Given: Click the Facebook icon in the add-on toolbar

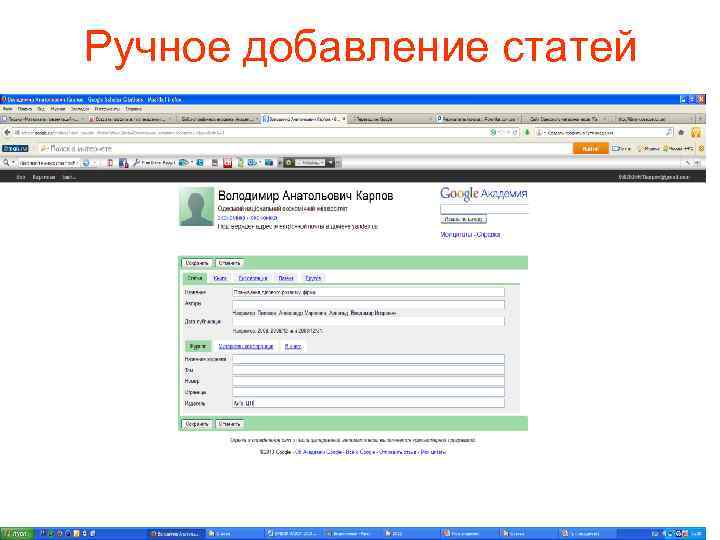Looking at the screenshot, I should [x=123, y=163].
